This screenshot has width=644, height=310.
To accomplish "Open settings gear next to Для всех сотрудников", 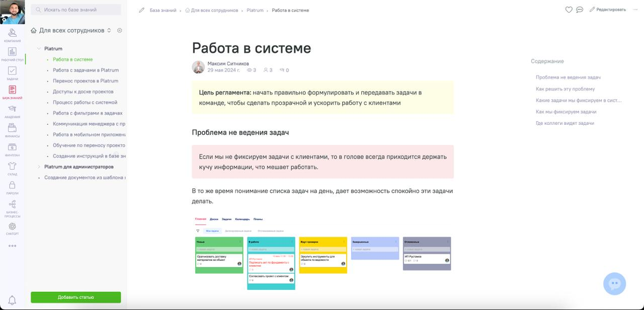I will 120,30.
